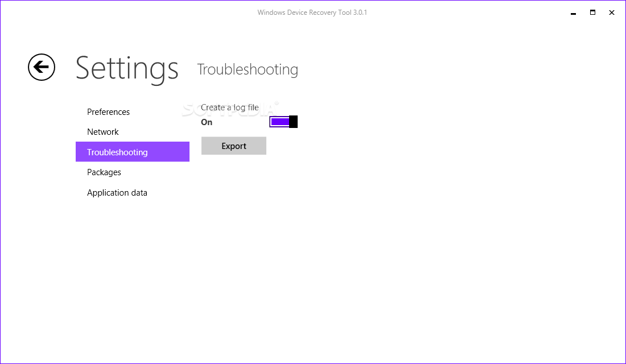Click the 'On' status text
626x364 pixels.
[207, 122]
